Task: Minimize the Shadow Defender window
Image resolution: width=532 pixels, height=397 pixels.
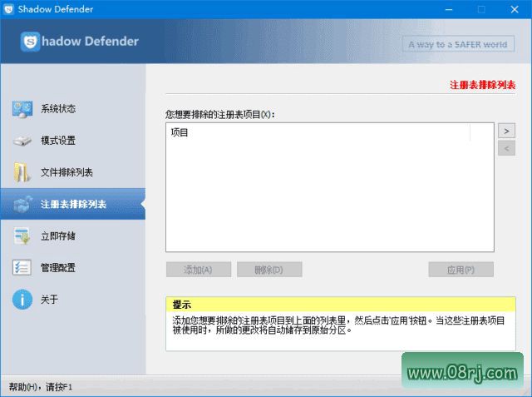Action: tap(449, 9)
